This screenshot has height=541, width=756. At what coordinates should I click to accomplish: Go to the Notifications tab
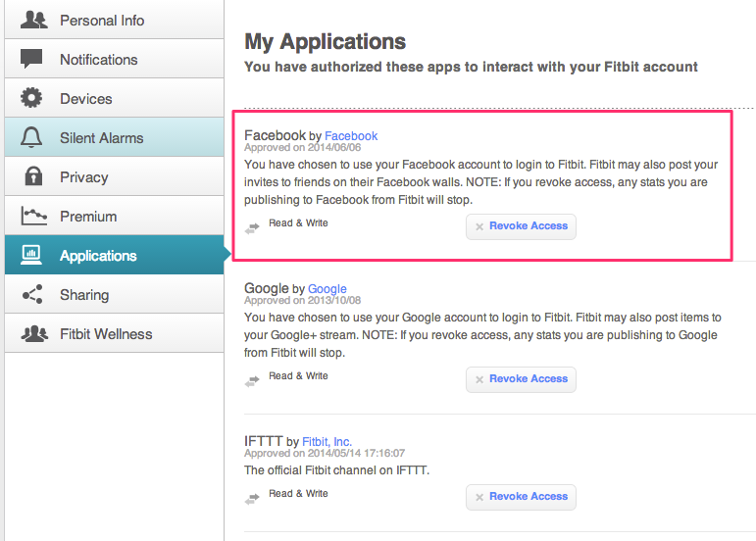point(115,59)
